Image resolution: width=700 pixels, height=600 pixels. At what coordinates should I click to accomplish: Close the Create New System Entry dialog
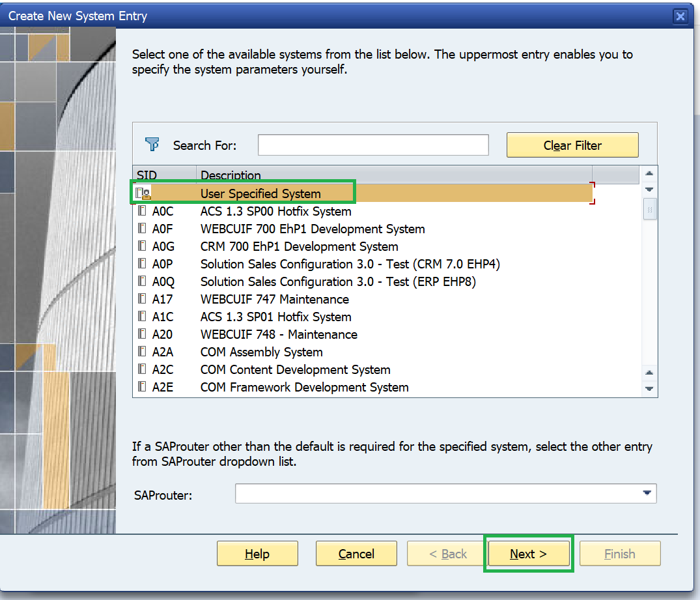click(x=680, y=16)
